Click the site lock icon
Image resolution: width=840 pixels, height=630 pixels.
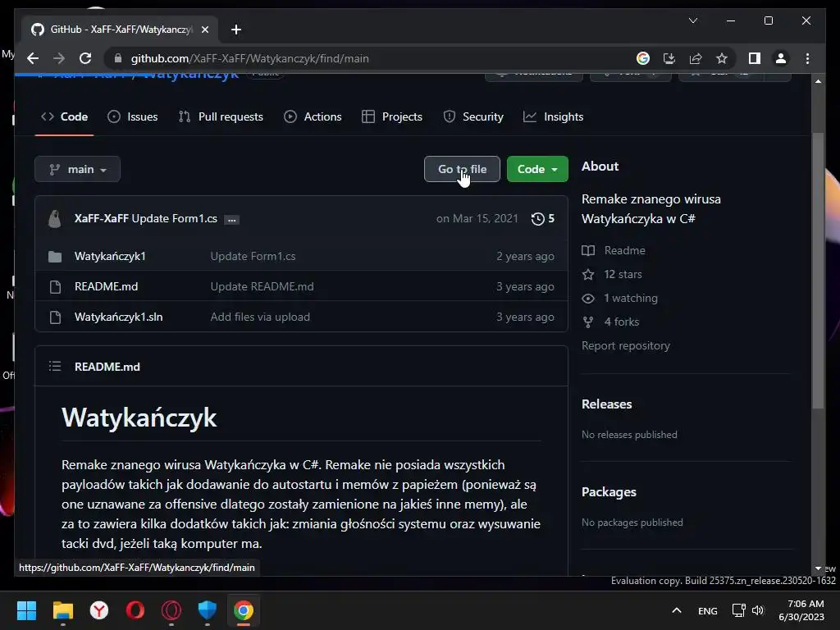pyautogui.click(x=118, y=58)
